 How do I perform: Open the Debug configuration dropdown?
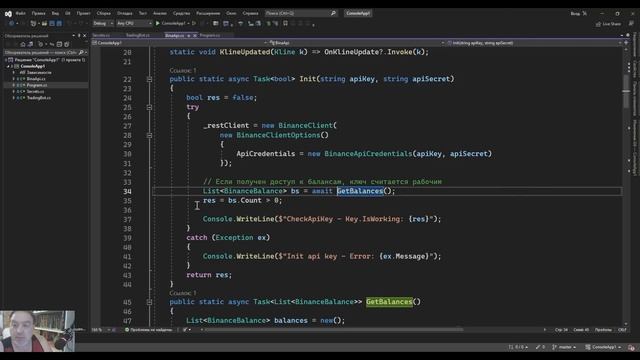pos(103,24)
